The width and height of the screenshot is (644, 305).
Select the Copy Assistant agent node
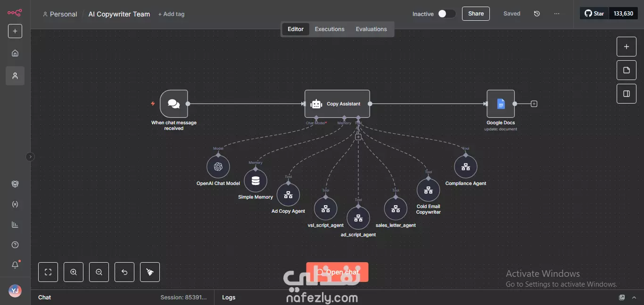point(337,104)
